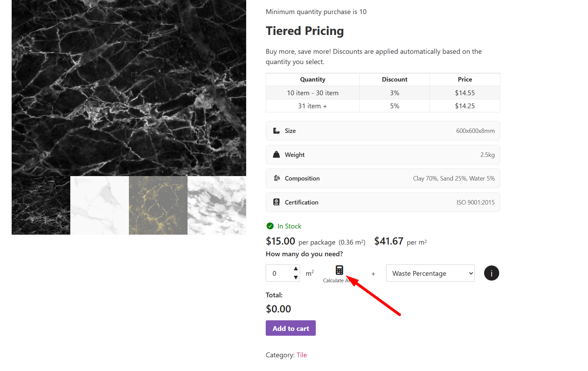
Task: Click the Size ruler icon
Action: click(276, 131)
